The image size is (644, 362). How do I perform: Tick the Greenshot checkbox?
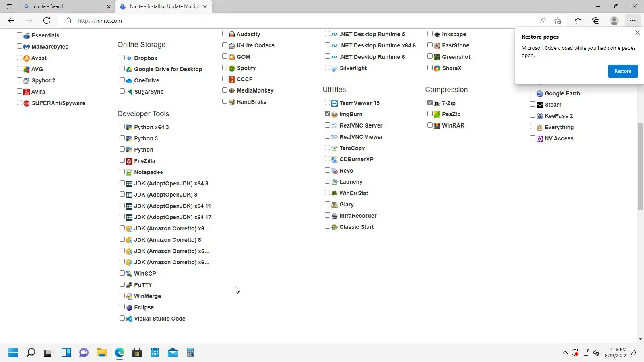[x=430, y=56]
